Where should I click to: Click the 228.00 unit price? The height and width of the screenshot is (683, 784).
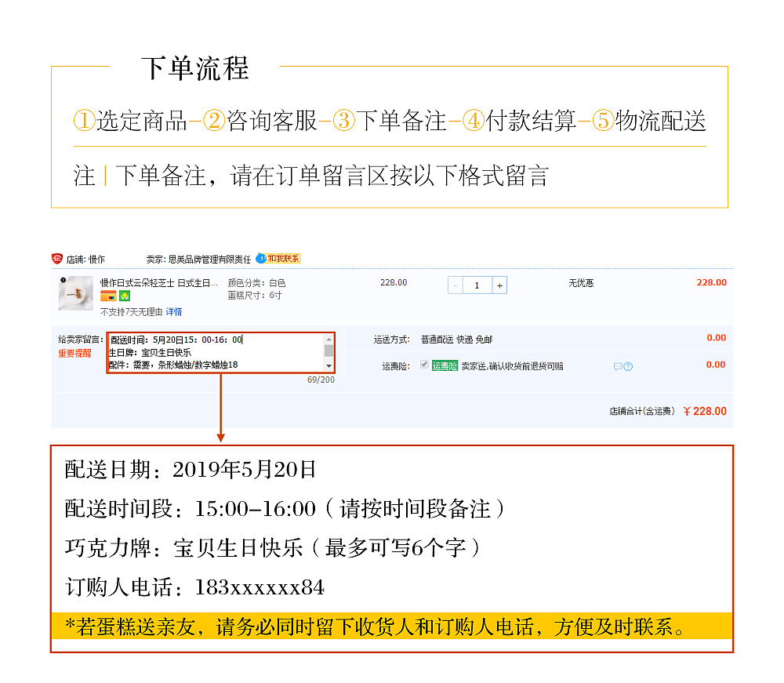(394, 282)
